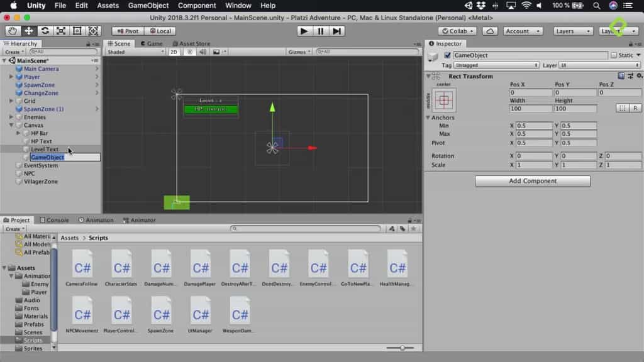Toggle 2D mode in the Scene view
Image resolution: width=644 pixels, height=362 pixels.
[x=175, y=52]
